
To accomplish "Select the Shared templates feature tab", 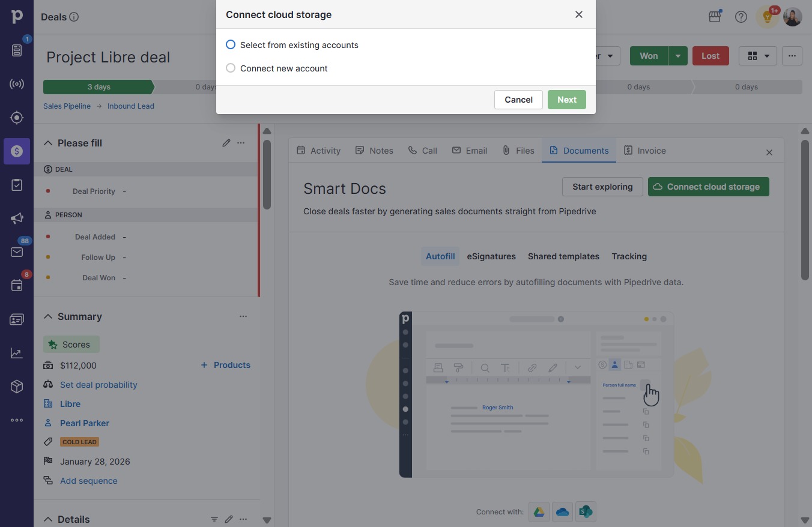I will [x=563, y=256].
